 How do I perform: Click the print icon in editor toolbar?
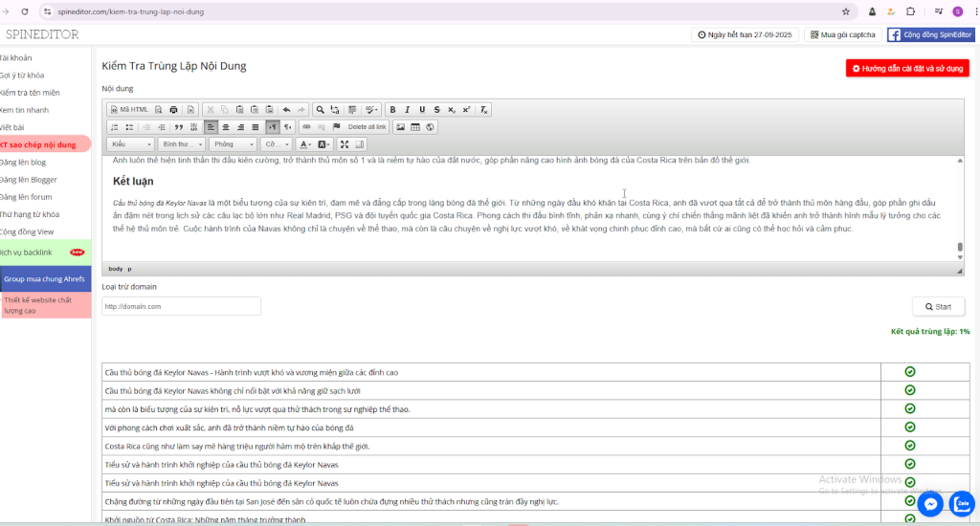173,110
